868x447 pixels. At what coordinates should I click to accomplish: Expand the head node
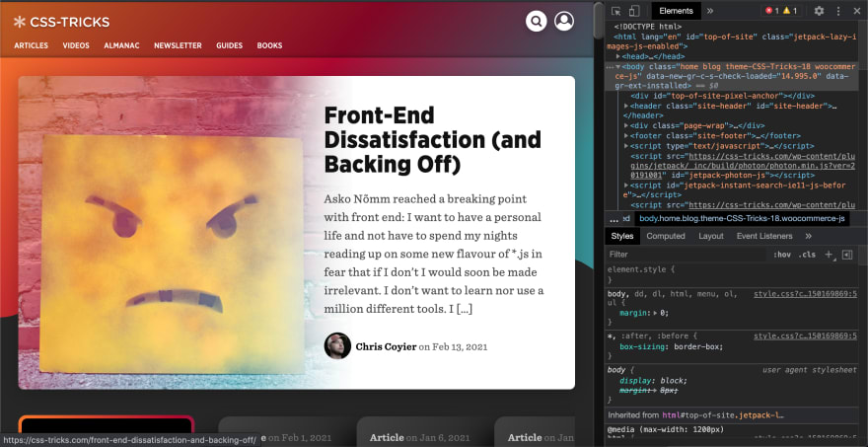(618, 56)
